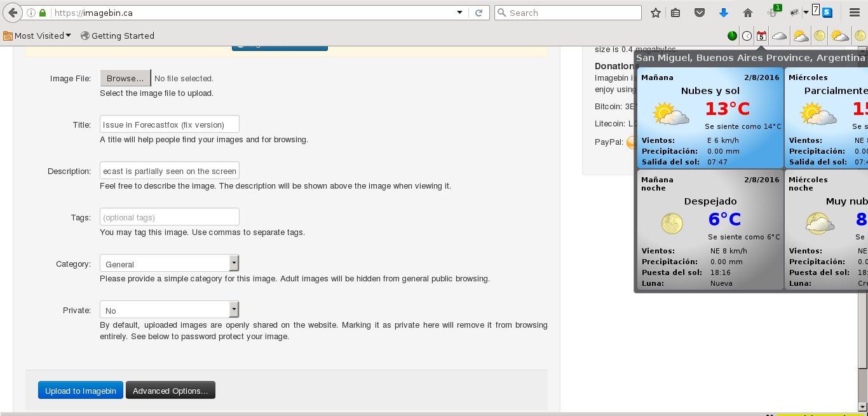
Task: Click the sun-cloud icon in Mañana panel
Action: click(670, 114)
